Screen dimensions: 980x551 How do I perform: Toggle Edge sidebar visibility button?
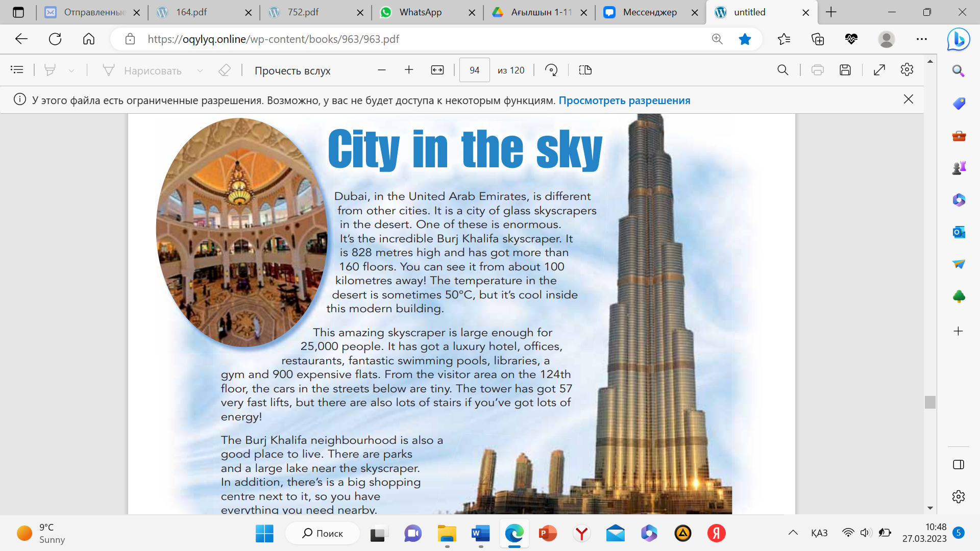point(958,464)
